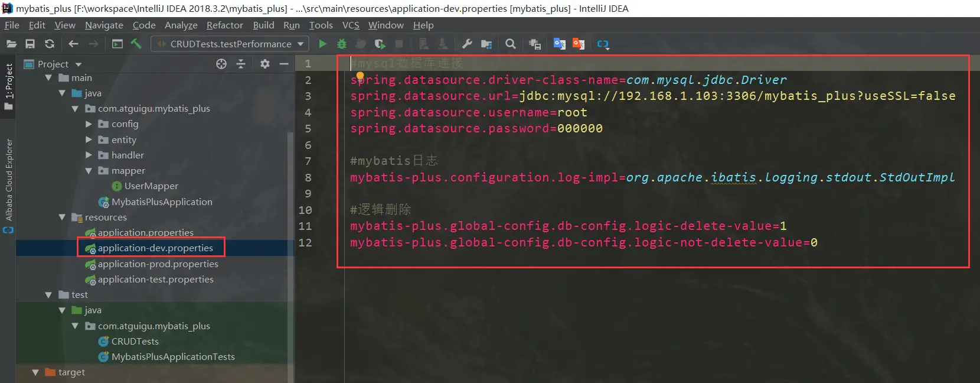The width and height of the screenshot is (980, 383).
Task: Click the red Google Translate icon
Action: pyautogui.click(x=579, y=44)
